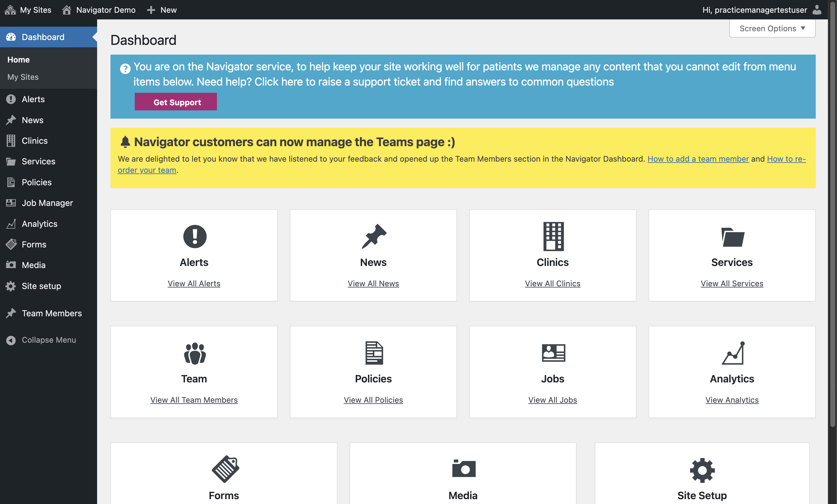
Task: Open View All Clinics link
Action: coord(552,284)
